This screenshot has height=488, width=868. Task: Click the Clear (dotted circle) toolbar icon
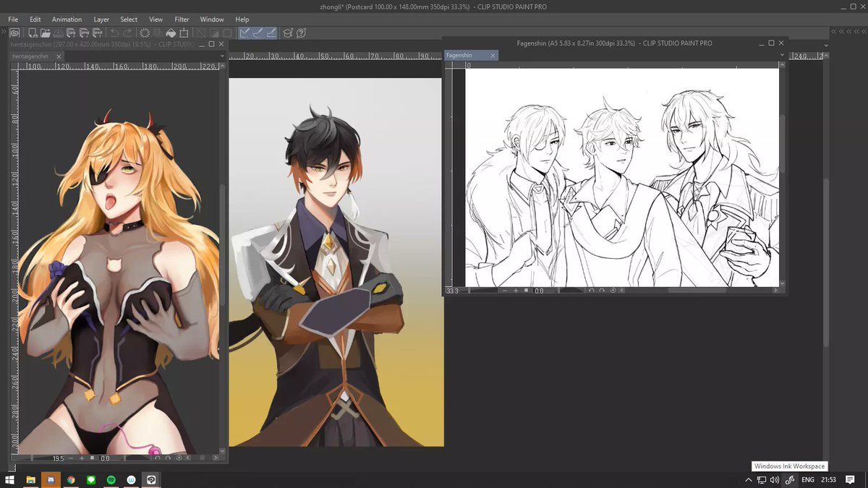click(x=145, y=33)
